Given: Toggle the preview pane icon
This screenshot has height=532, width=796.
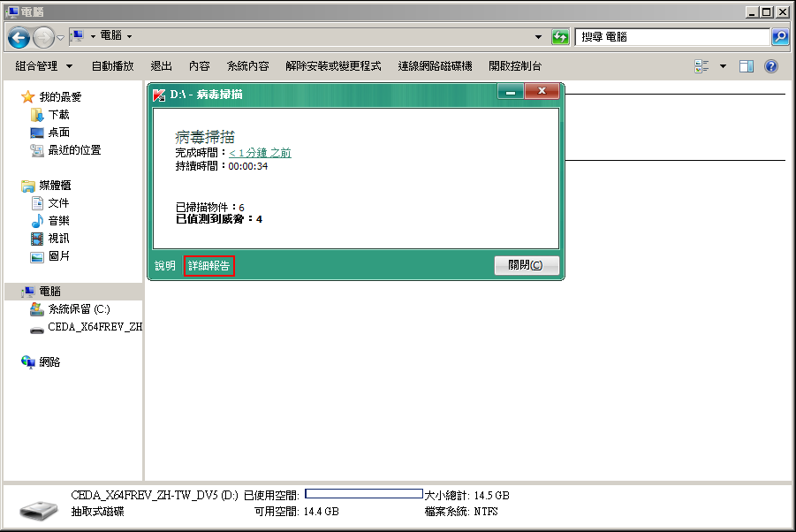Looking at the screenshot, I should (x=747, y=66).
